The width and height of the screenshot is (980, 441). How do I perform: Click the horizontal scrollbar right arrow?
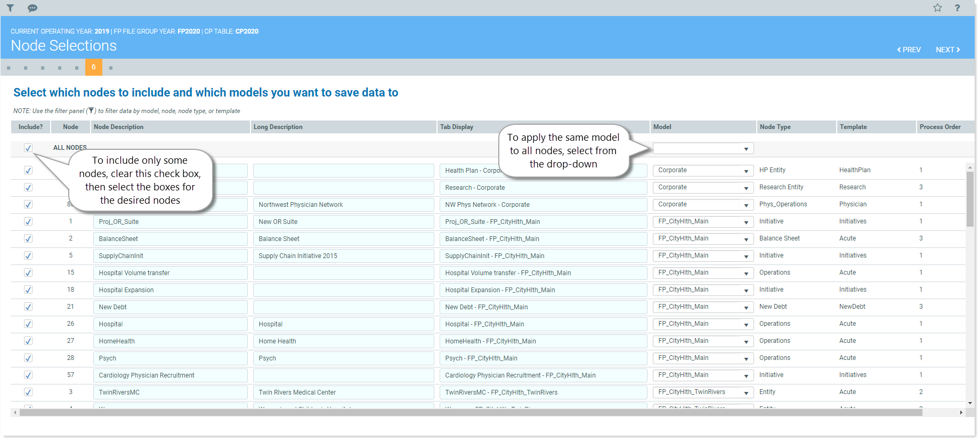[961, 412]
